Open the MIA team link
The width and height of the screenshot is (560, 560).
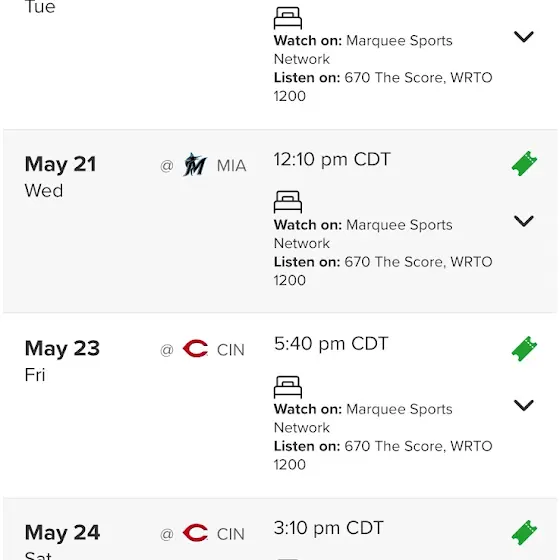(231, 166)
